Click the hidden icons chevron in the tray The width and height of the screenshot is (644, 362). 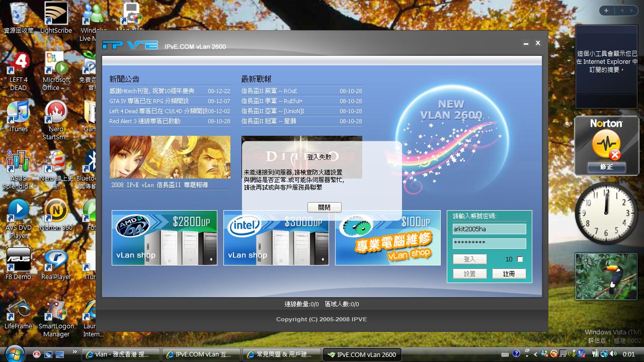point(535,354)
